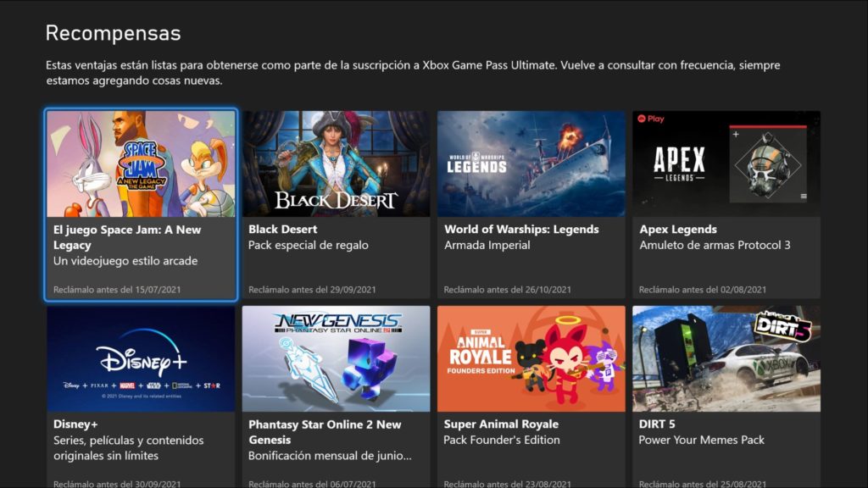This screenshot has width=868, height=488.
Task: Click "Reclámalo antes del 26/10/2021" deadline
Action: [x=508, y=290]
